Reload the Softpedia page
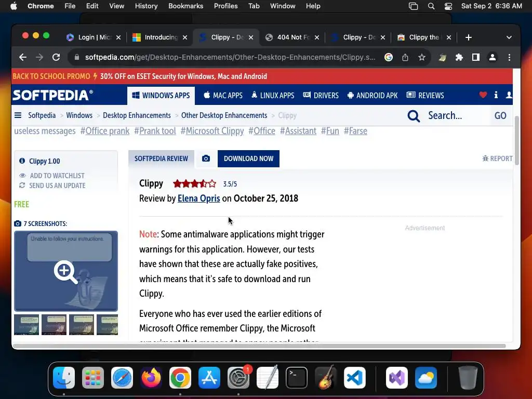Viewport: 532px width, 399px height. [56, 57]
